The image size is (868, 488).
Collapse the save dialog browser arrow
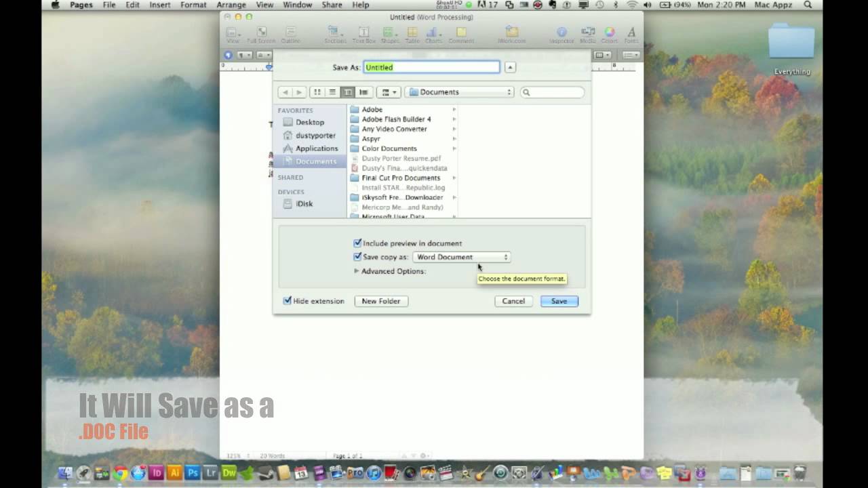[510, 67]
